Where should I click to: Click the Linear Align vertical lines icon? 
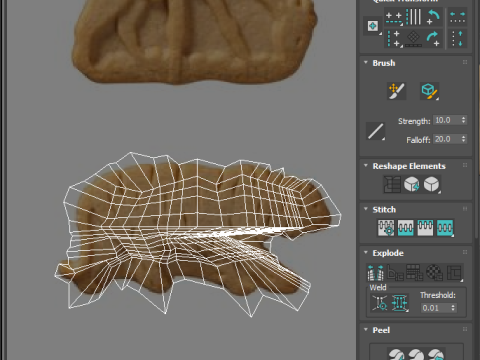(414, 17)
